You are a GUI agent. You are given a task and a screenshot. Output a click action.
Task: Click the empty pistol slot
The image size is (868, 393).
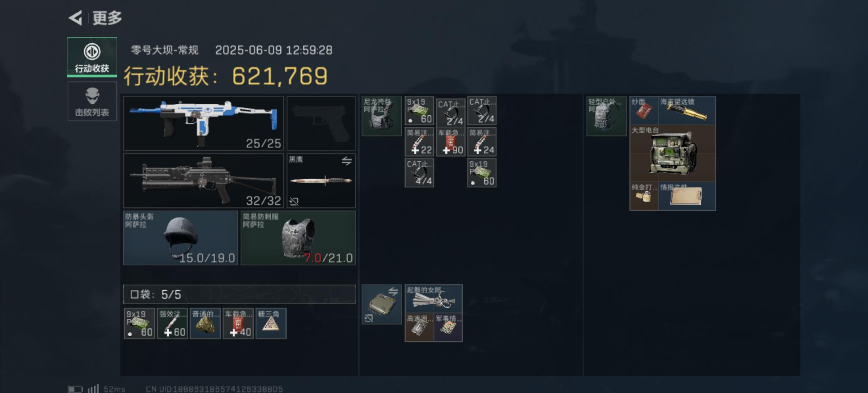click(x=321, y=123)
